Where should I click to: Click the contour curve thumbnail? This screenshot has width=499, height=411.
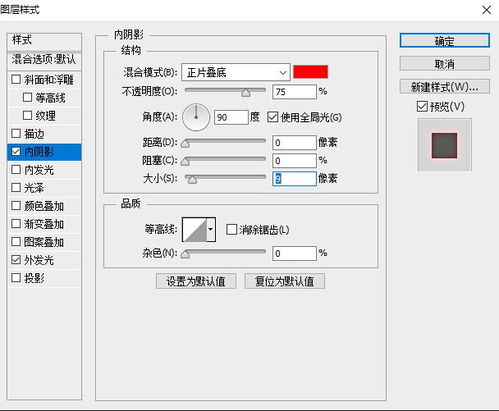pyautogui.click(x=195, y=229)
